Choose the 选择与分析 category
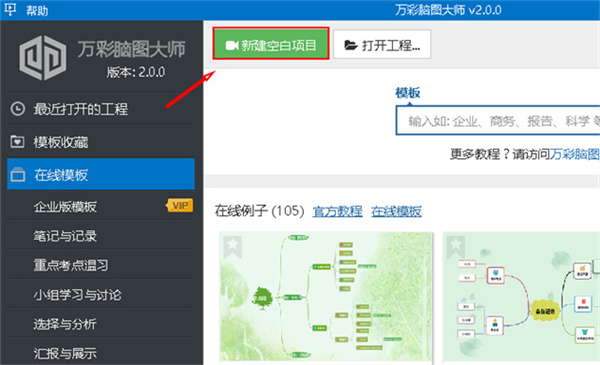The image size is (600, 365). pyautogui.click(x=101, y=324)
